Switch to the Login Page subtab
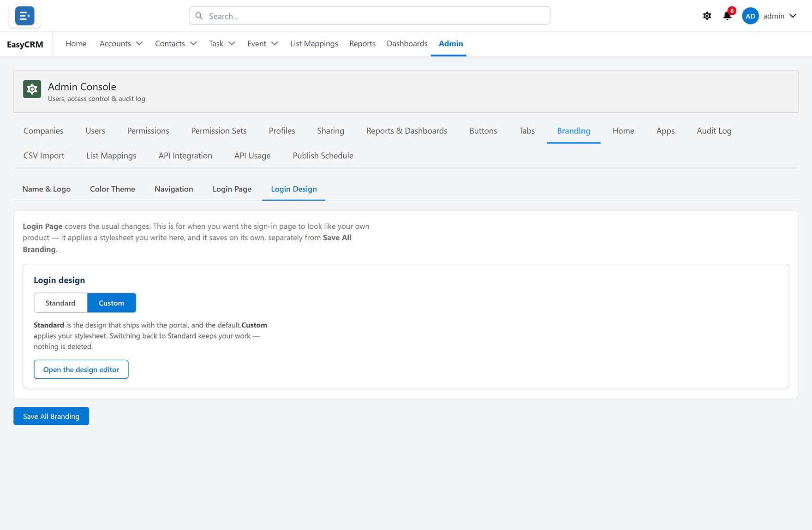The image size is (812, 530). [x=232, y=189]
